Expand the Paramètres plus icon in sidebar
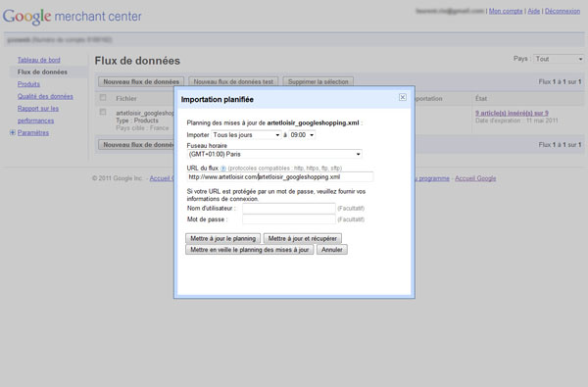The image size is (588, 387). 13,132
